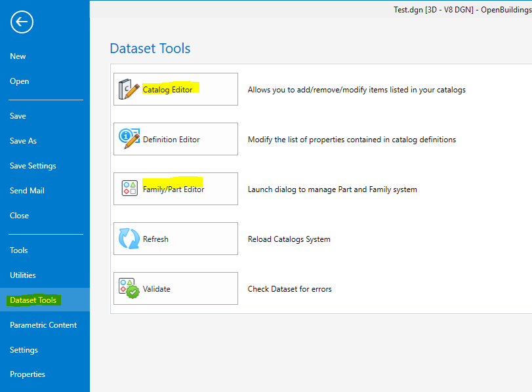Viewport: 532px width, 392px height.
Task: Launch the Family/Part Editor
Action: 176,189
